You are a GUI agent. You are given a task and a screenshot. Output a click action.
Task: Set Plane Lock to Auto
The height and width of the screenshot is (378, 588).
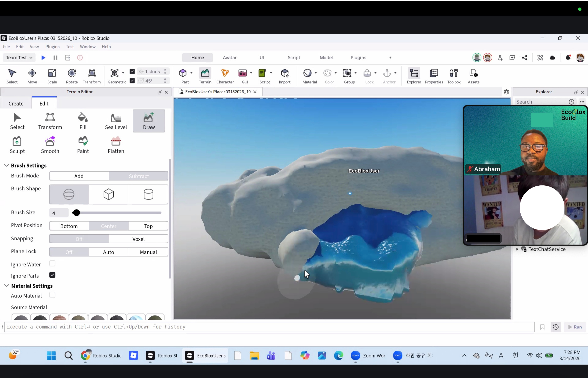109,252
